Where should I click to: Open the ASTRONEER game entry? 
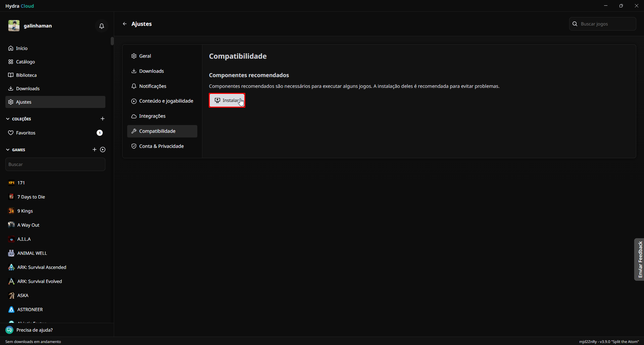(x=30, y=309)
